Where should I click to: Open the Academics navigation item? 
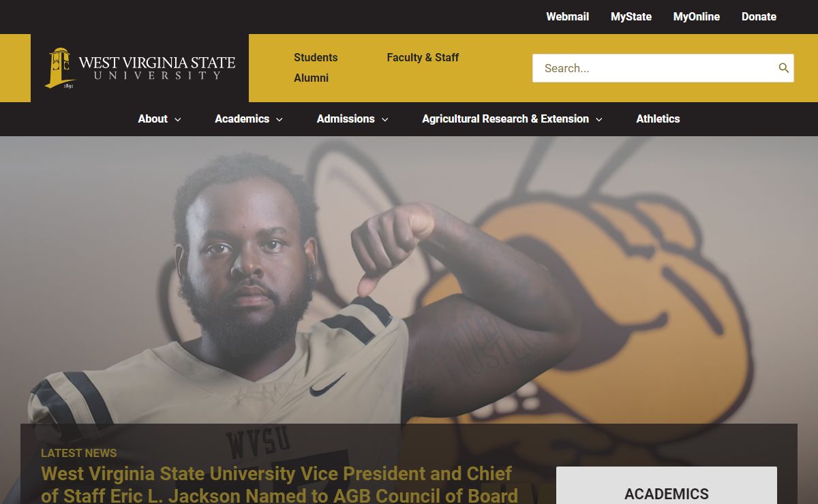(x=242, y=119)
